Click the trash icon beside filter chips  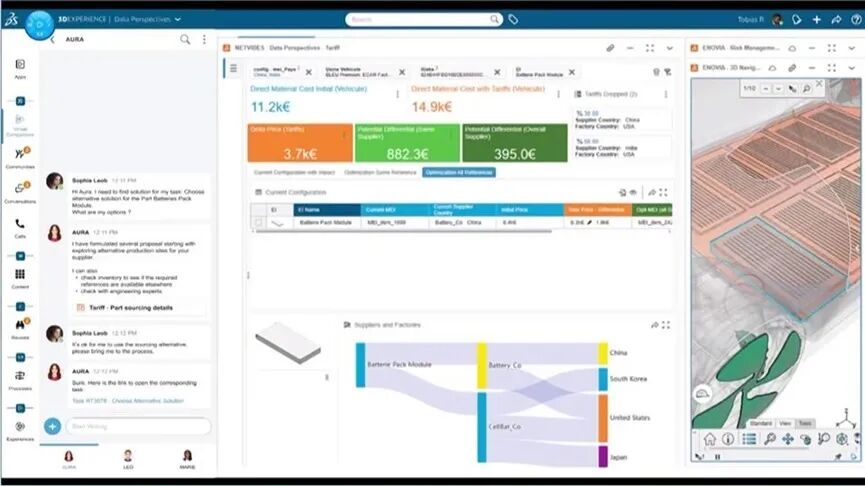point(656,72)
